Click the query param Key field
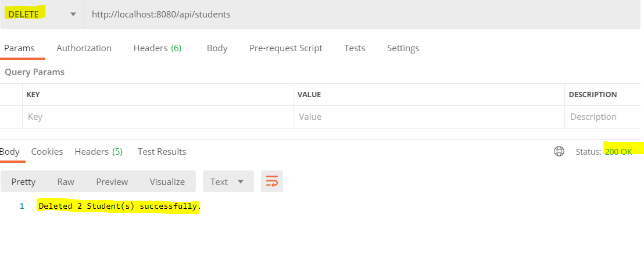Image resolution: width=644 pixels, height=253 pixels. coord(157,117)
